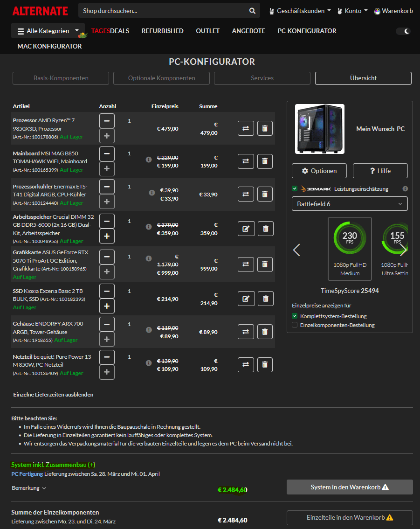Screen dimensions: 420x529
Task: Click the Optionen gear button
Action: pos(319,171)
